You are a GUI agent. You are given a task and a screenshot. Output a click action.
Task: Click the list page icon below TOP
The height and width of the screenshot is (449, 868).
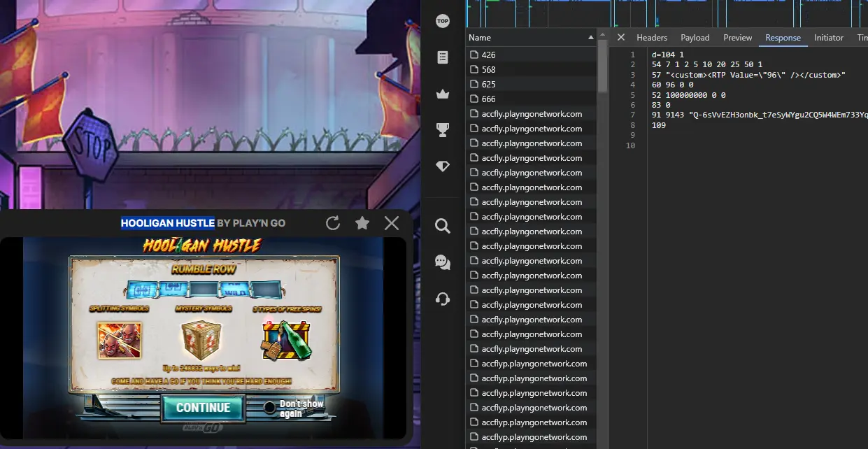(x=442, y=57)
